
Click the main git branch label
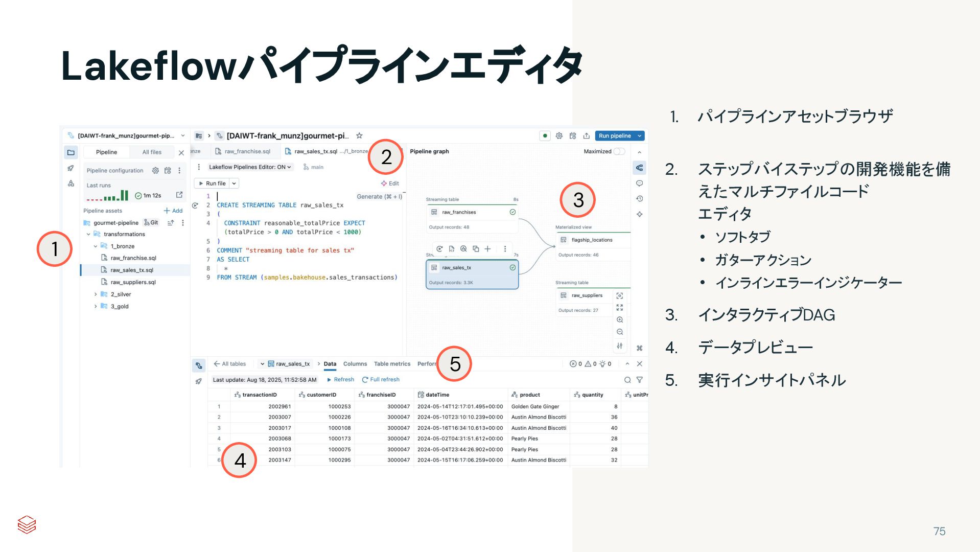pyautogui.click(x=313, y=167)
